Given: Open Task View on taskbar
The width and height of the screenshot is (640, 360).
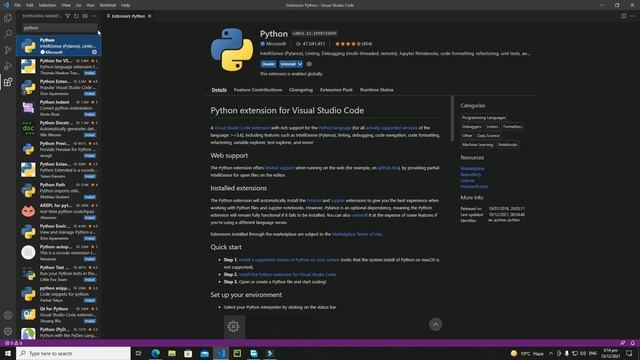Looking at the screenshot, I should point(139,353).
